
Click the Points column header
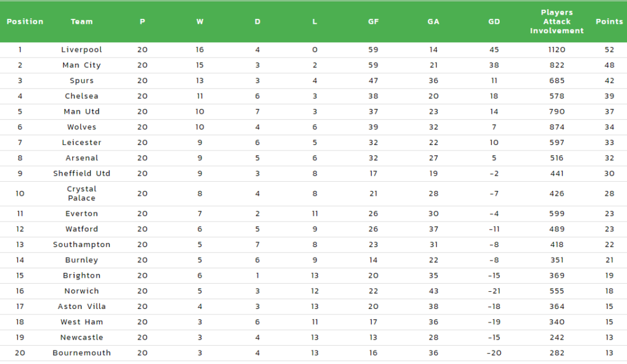609,21
